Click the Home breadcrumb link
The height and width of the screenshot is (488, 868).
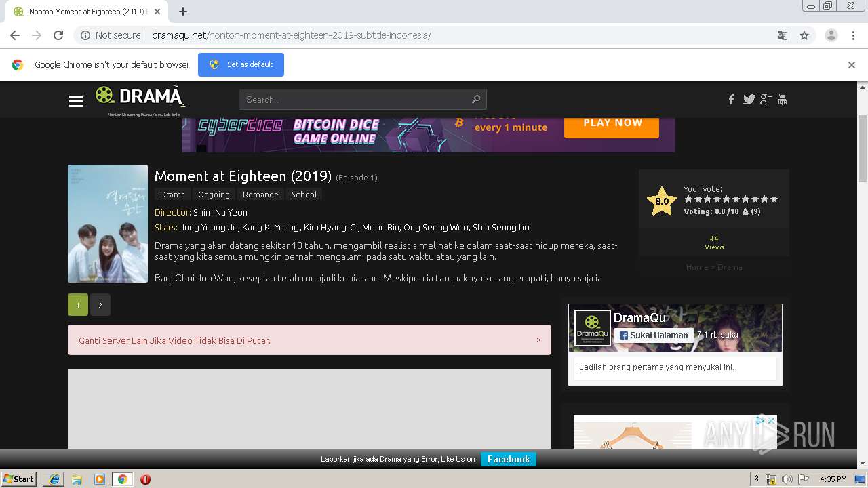697,267
